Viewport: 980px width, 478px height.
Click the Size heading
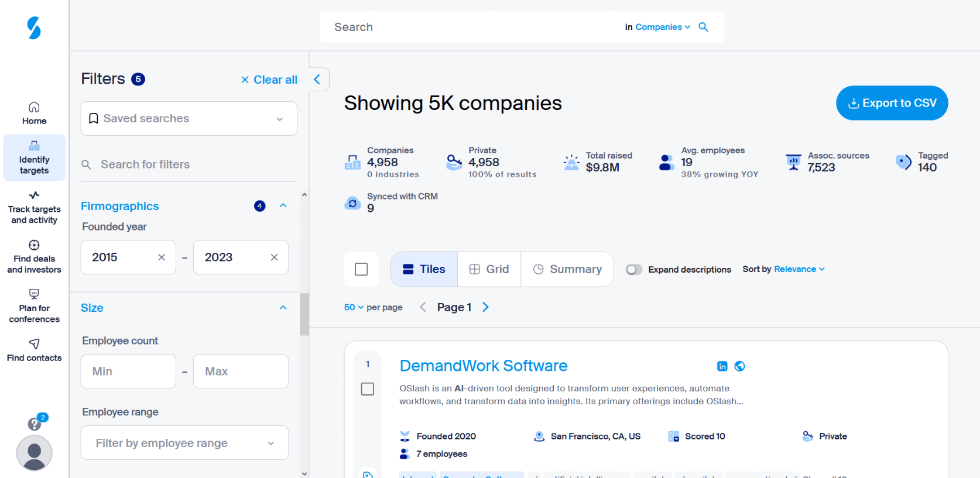92,308
